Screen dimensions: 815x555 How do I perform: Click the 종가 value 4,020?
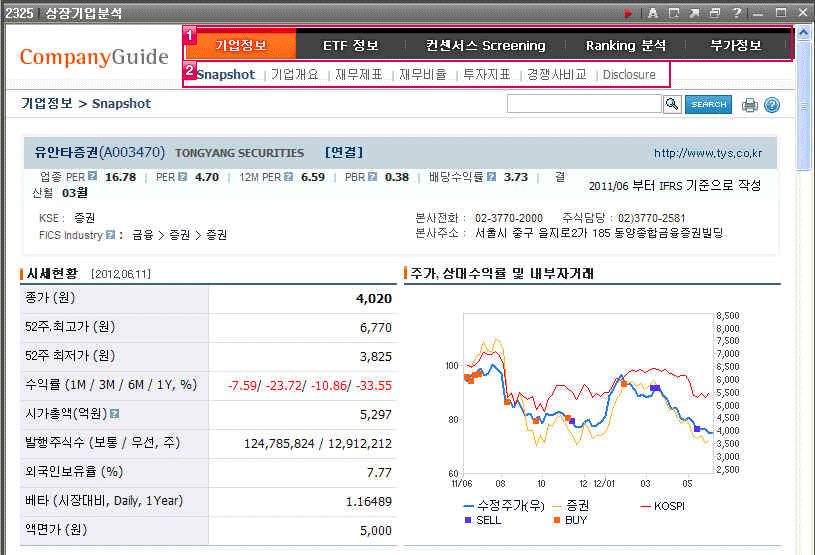pyautogui.click(x=373, y=299)
